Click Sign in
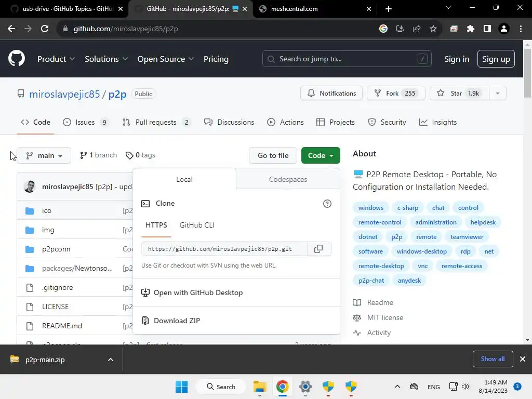The height and width of the screenshot is (399, 532). coord(457,59)
